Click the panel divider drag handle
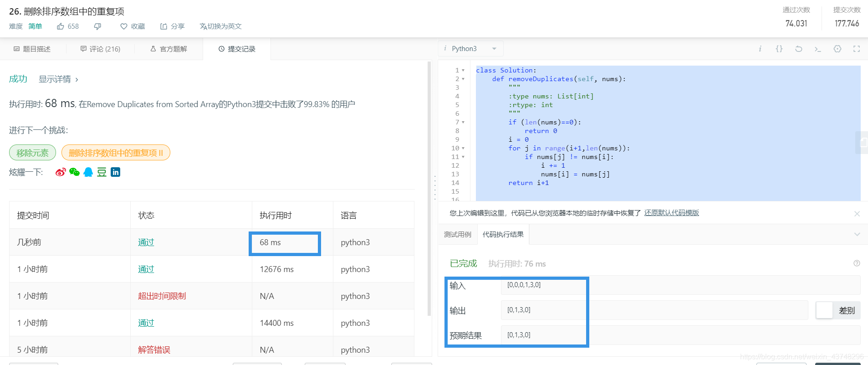This screenshot has width=868, height=365. pos(435,188)
